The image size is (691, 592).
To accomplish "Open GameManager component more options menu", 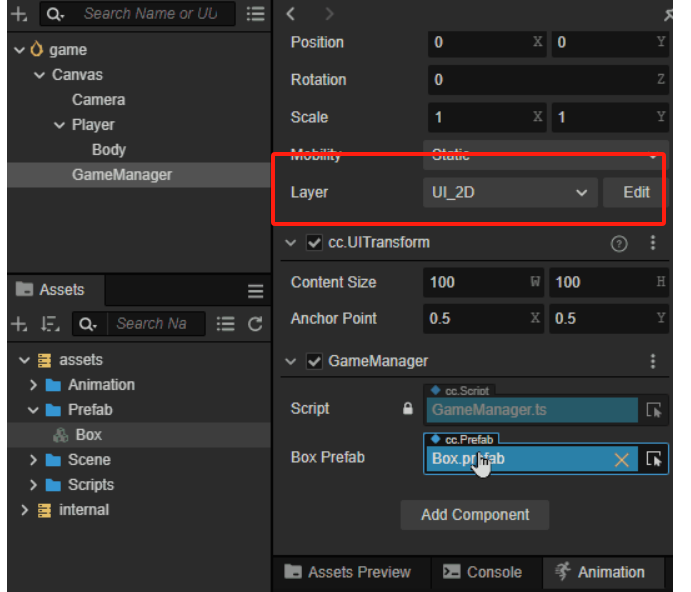I will 653,361.
